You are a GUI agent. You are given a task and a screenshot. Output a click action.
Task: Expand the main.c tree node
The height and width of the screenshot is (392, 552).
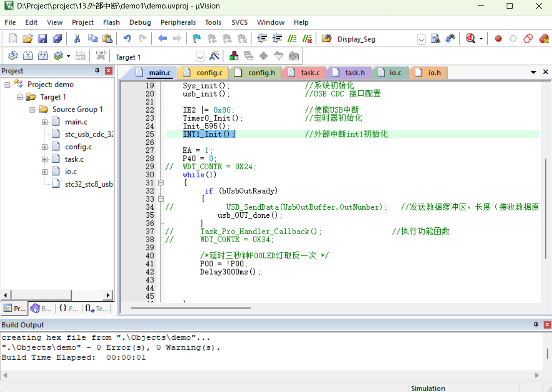pyautogui.click(x=45, y=122)
